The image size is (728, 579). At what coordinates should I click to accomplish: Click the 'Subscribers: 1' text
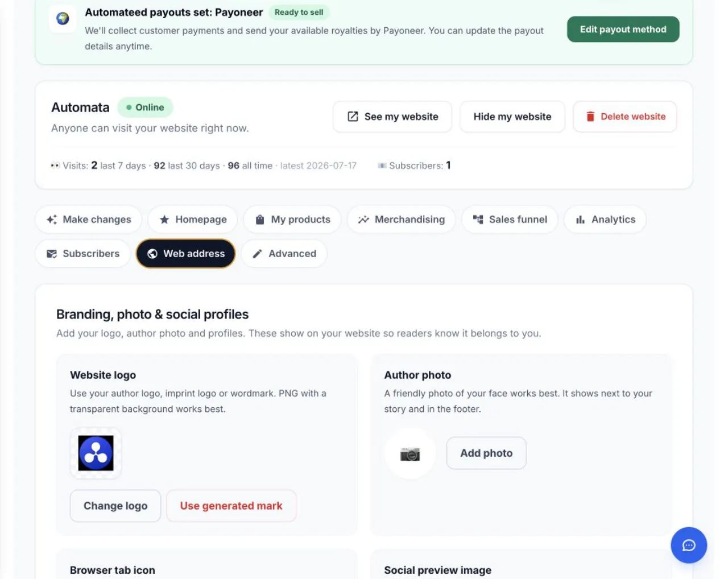[x=420, y=166]
